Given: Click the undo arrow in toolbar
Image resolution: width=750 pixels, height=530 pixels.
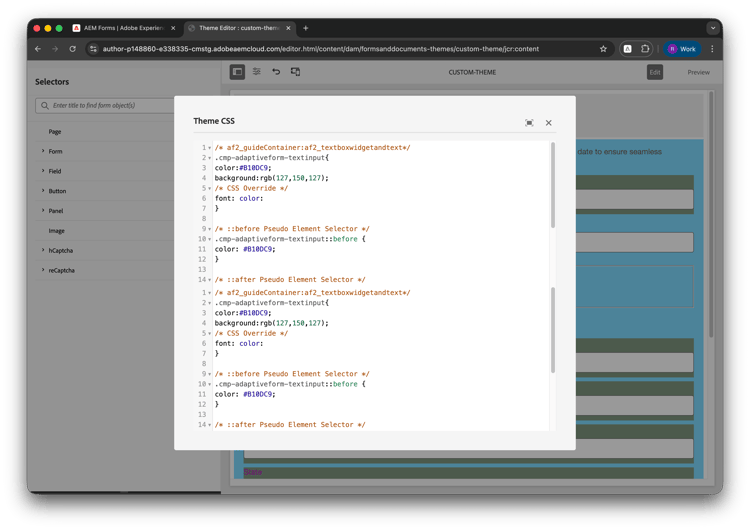Looking at the screenshot, I should (276, 72).
